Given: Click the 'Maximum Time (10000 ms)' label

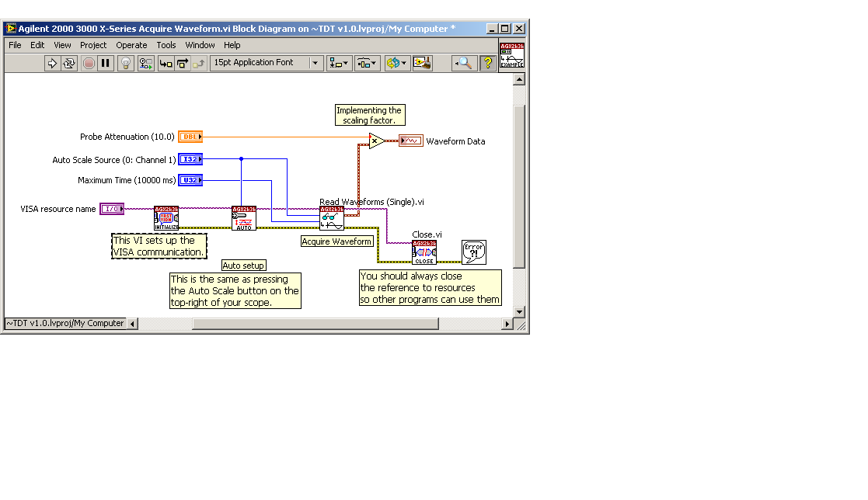Looking at the screenshot, I should pyautogui.click(x=127, y=180).
